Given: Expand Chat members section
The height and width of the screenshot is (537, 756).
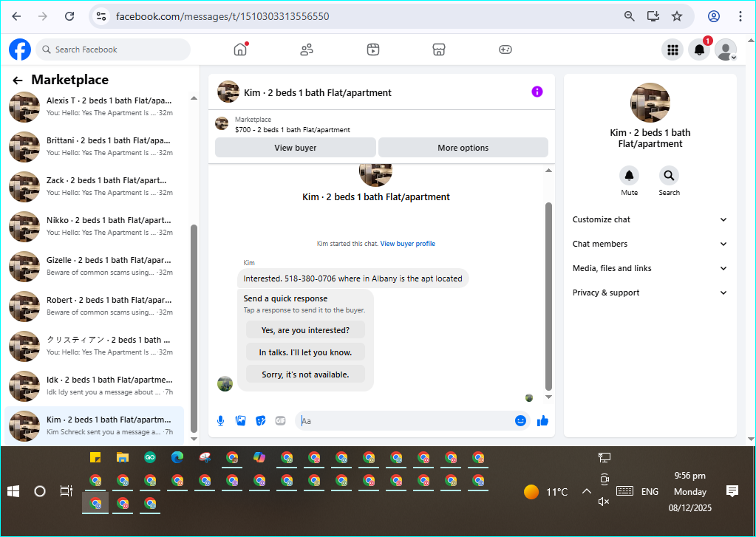Looking at the screenshot, I should (650, 244).
